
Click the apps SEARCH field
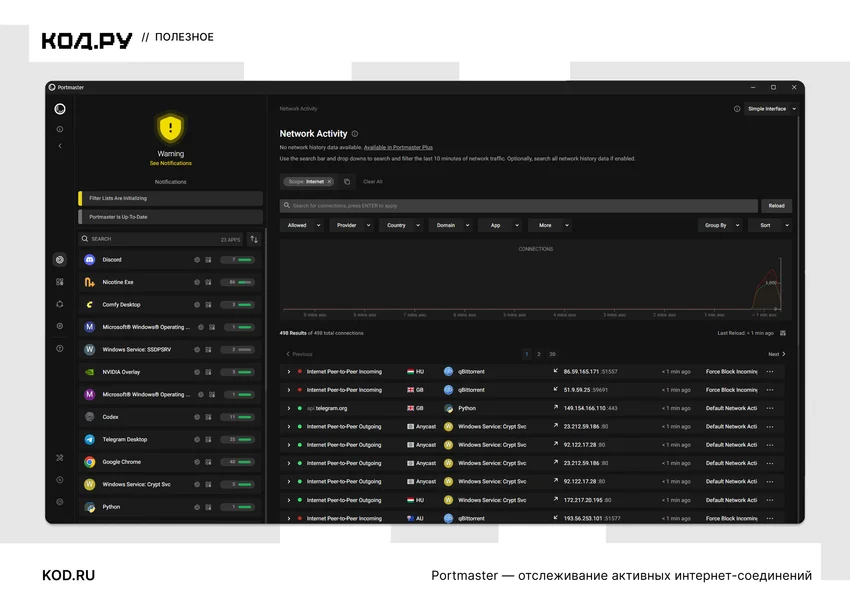(x=162, y=239)
